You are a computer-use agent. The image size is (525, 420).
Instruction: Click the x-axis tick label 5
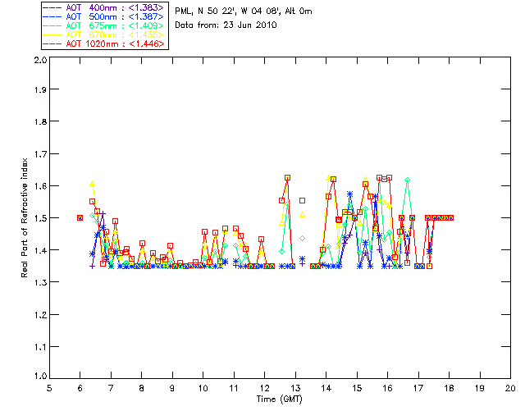point(49,388)
